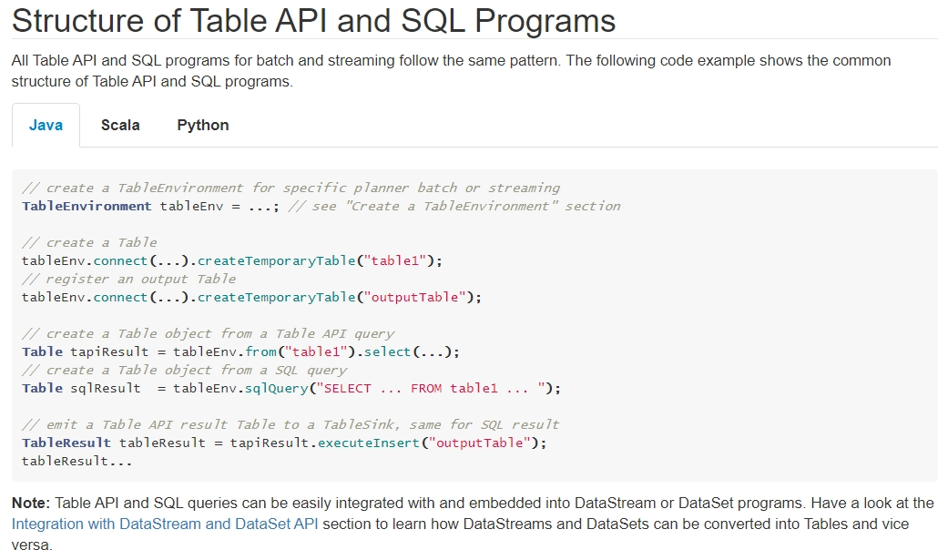Click the sqlQuery method name in code
This screenshot has height=560, width=948.
coord(276,388)
